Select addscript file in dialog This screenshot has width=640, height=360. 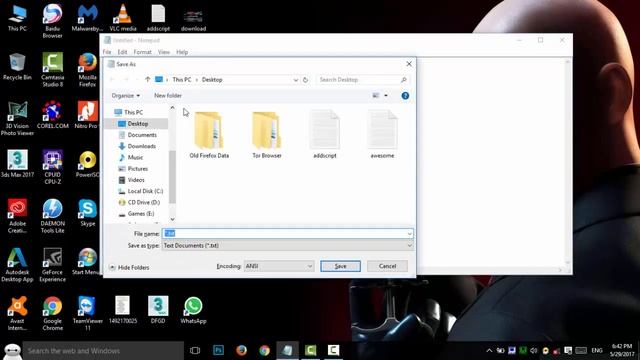324,135
